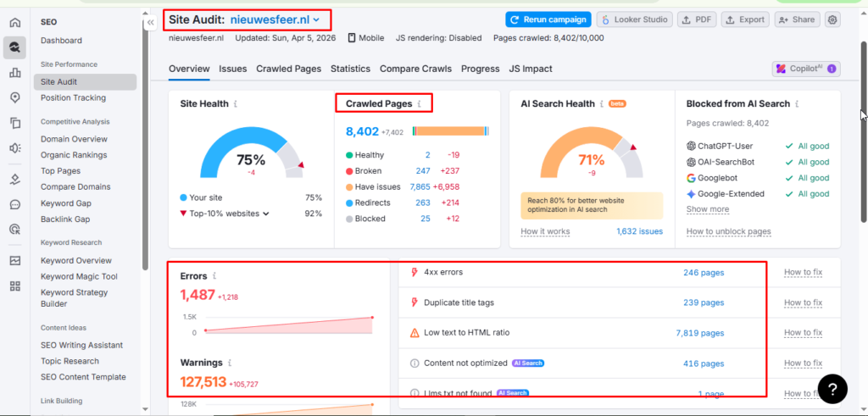Expand the Top-10% websites dropdown
Viewport: 868px width, 416px height.
229,214
